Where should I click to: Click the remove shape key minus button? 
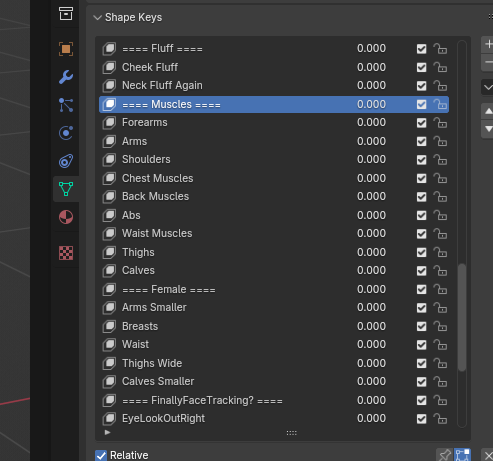click(x=487, y=62)
